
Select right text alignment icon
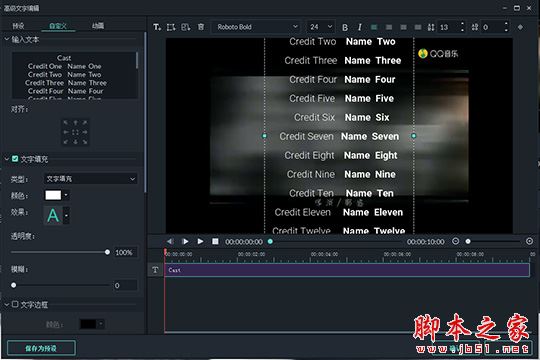click(403, 27)
